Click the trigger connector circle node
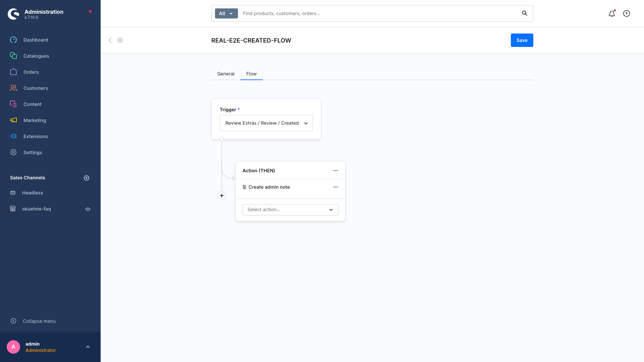The image size is (644, 362). pos(222,139)
